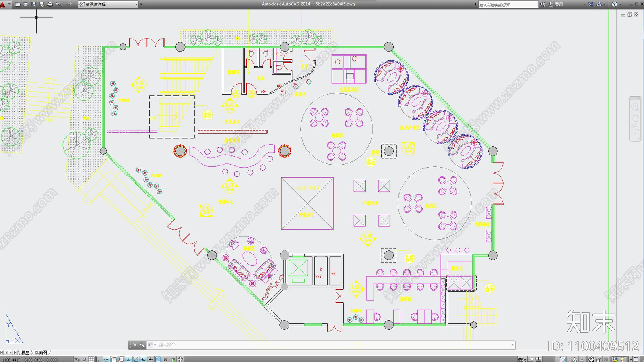Toggle Snap mode in the status bar
The width and height of the screenshot is (644, 362).
[84, 359]
